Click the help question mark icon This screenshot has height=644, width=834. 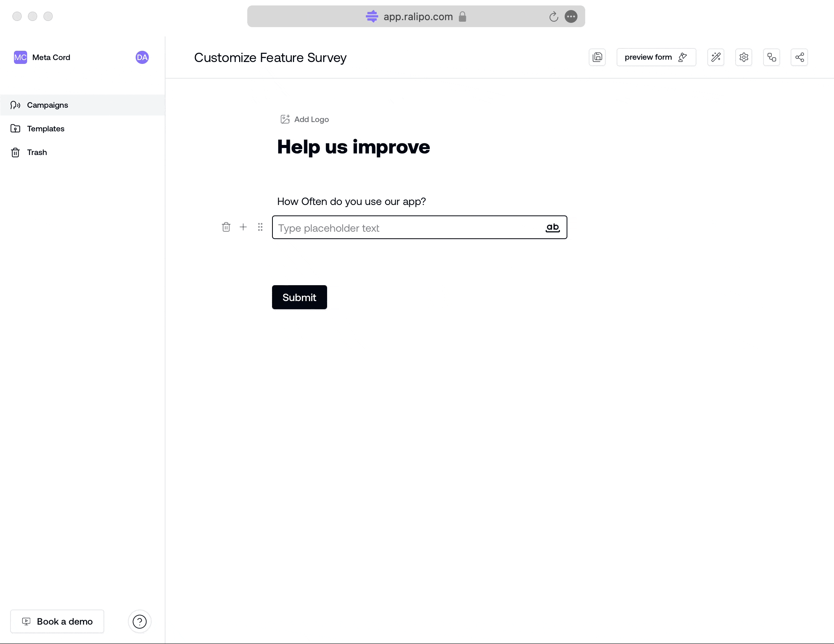[140, 622]
